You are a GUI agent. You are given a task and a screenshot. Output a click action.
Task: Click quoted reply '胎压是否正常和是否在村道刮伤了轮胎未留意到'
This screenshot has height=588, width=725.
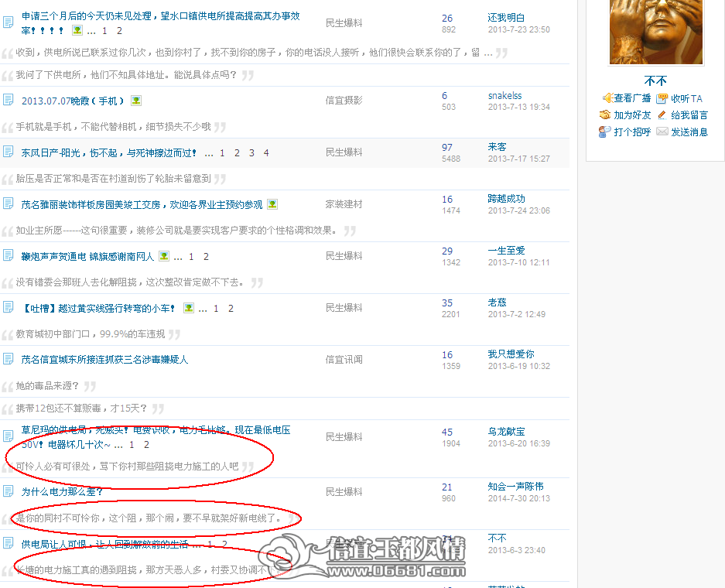coord(113,179)
